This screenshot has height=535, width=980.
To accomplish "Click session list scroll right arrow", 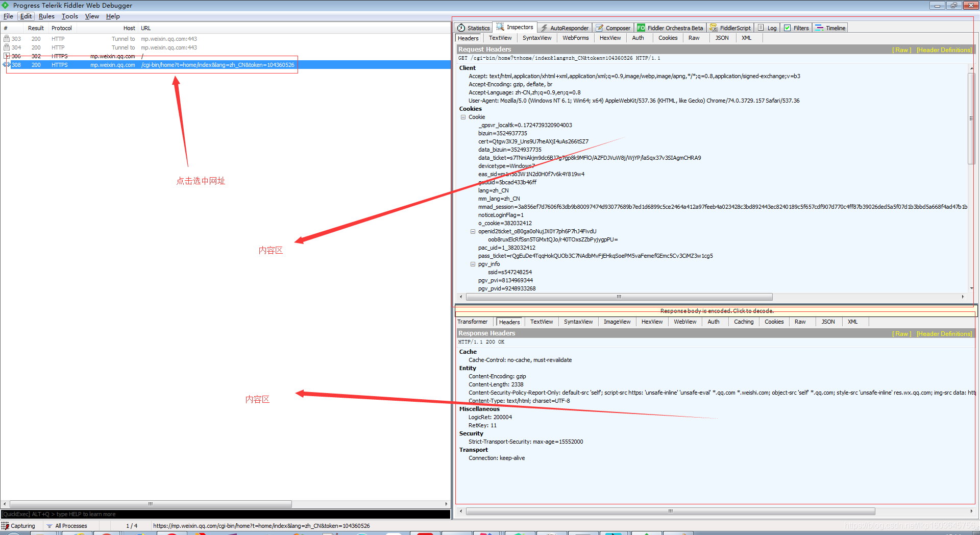I will [x=447, y=504].
